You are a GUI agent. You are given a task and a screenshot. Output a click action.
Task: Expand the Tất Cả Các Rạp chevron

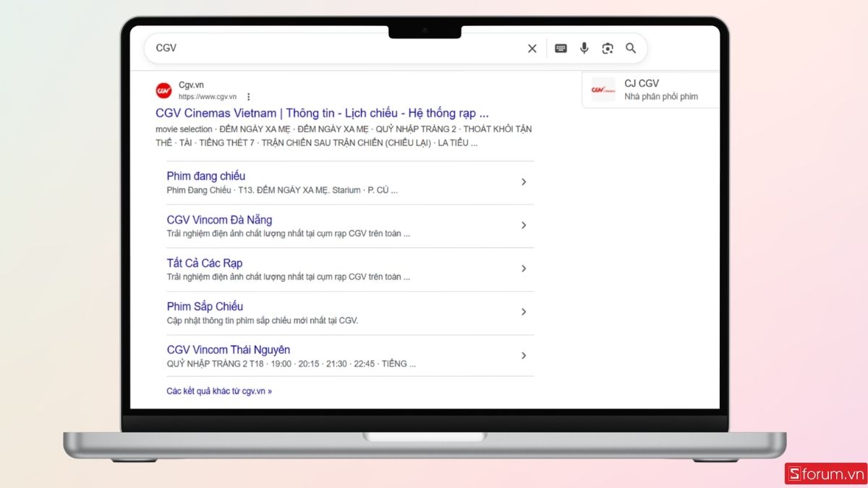tap(524, 268)
